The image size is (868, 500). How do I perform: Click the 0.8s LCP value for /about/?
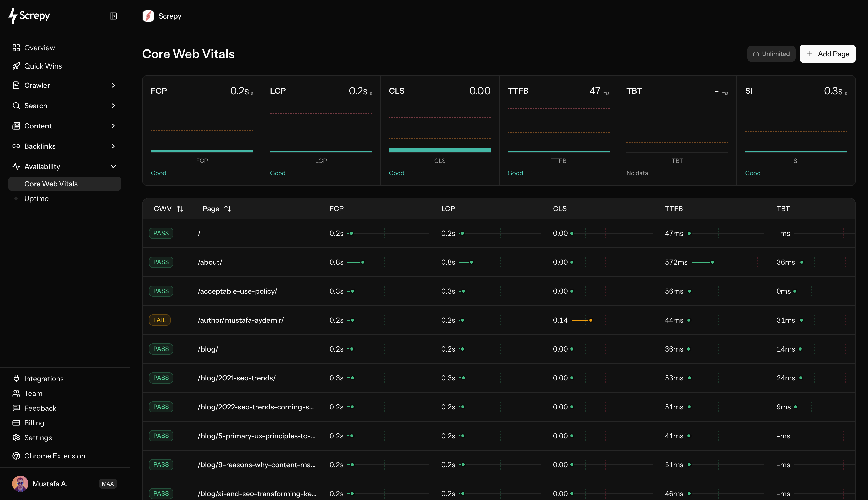point(448,262)
